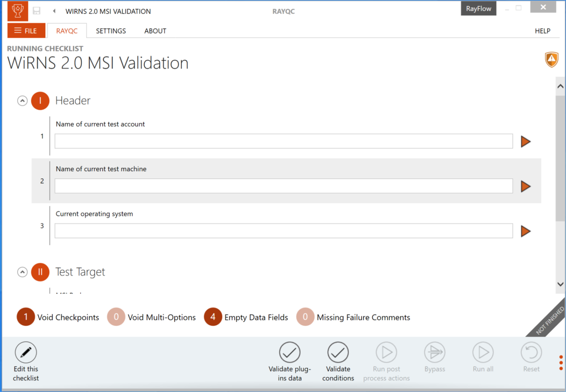Click the 'Empty Data Fields' label

[256, 317]
